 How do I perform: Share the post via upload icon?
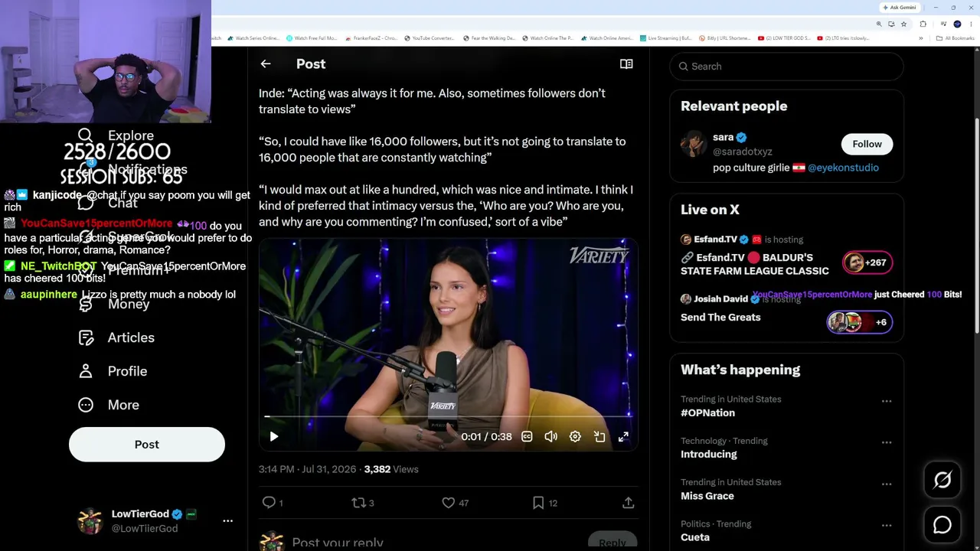pyautogui.click(x=628, y=503)
